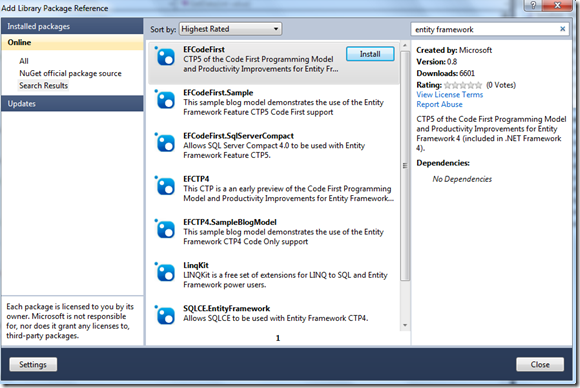Click the package list scrollbar up arrow
Image resolution: width=580 pixels, height=388 pixels.
click(x=405, y=45)
